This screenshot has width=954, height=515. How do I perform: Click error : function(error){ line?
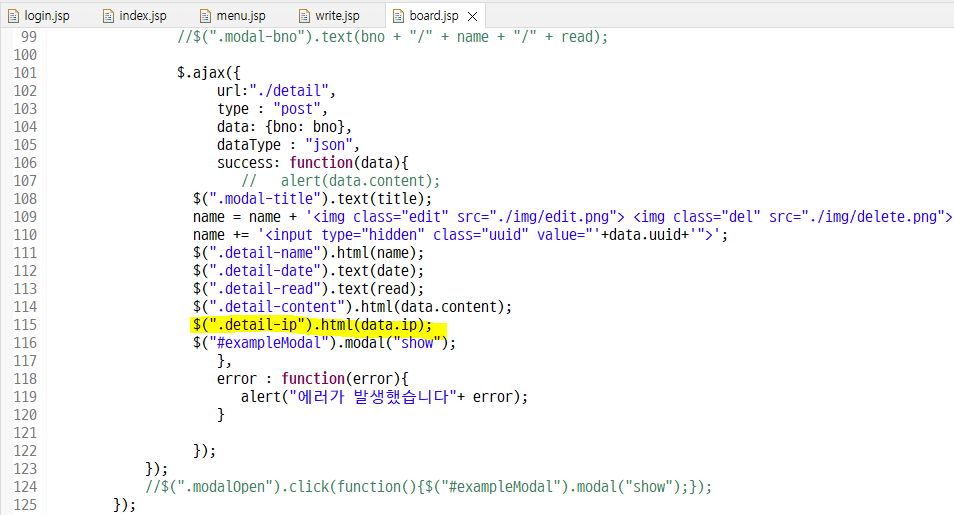point(313,379)
